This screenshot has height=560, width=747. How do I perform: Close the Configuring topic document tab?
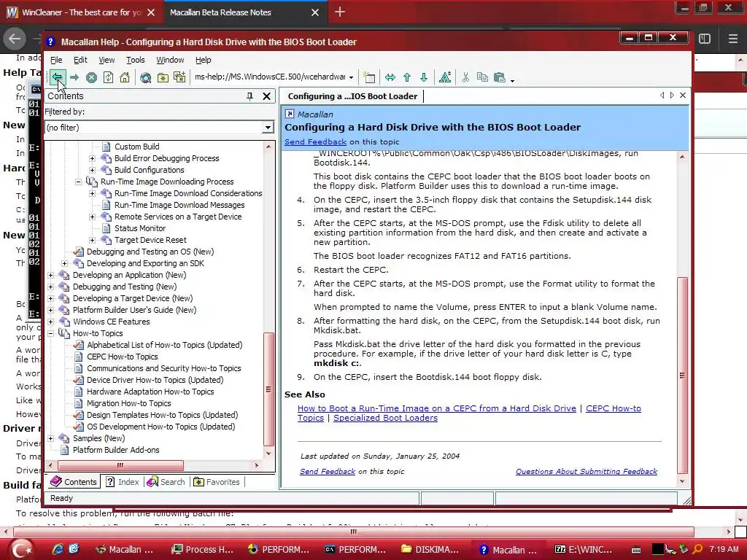pos(683,96)
